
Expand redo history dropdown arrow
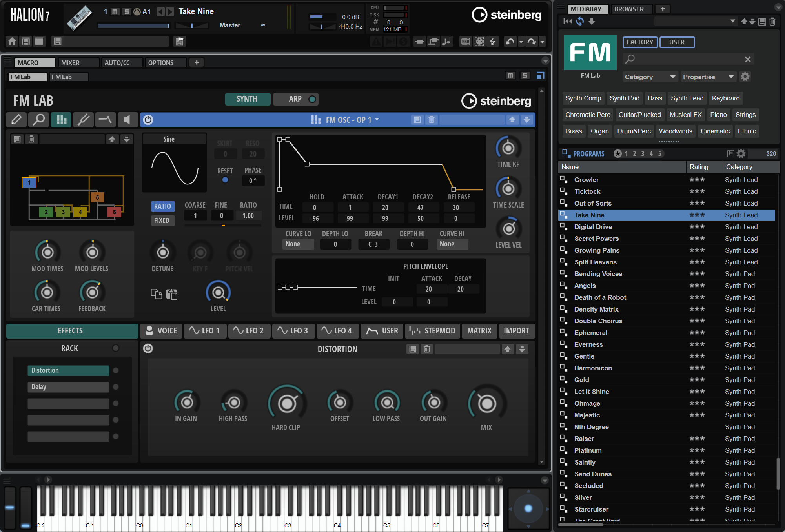[x=542, y=42]
